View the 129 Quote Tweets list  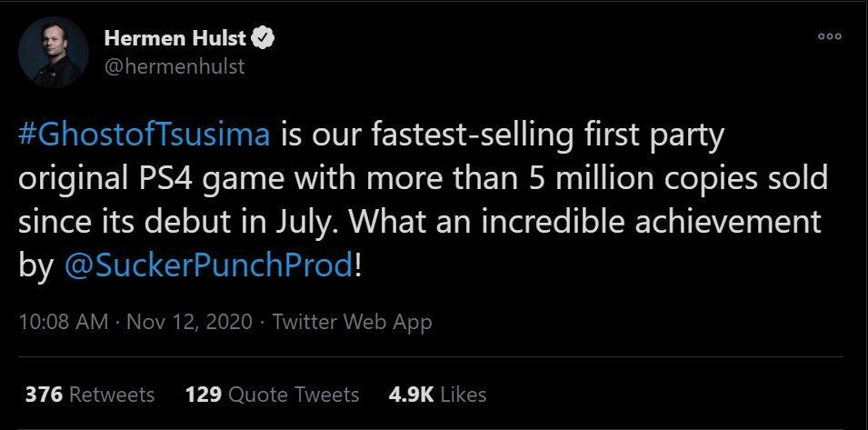click(x=272, y=395)
